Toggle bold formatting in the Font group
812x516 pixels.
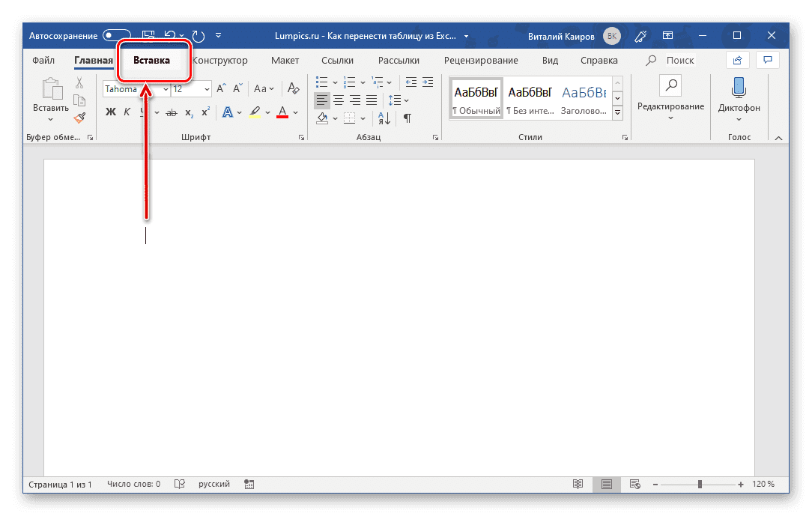[110, 111]
